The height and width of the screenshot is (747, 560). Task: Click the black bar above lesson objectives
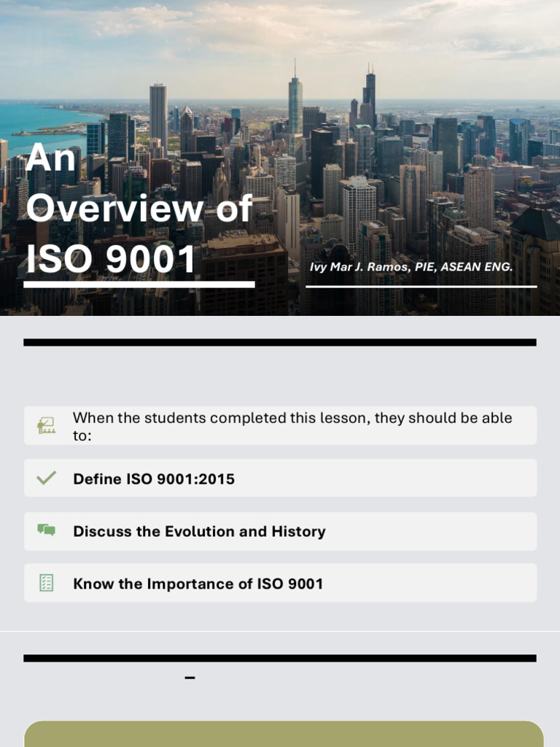pyautogui.click(x=280, y=342)
